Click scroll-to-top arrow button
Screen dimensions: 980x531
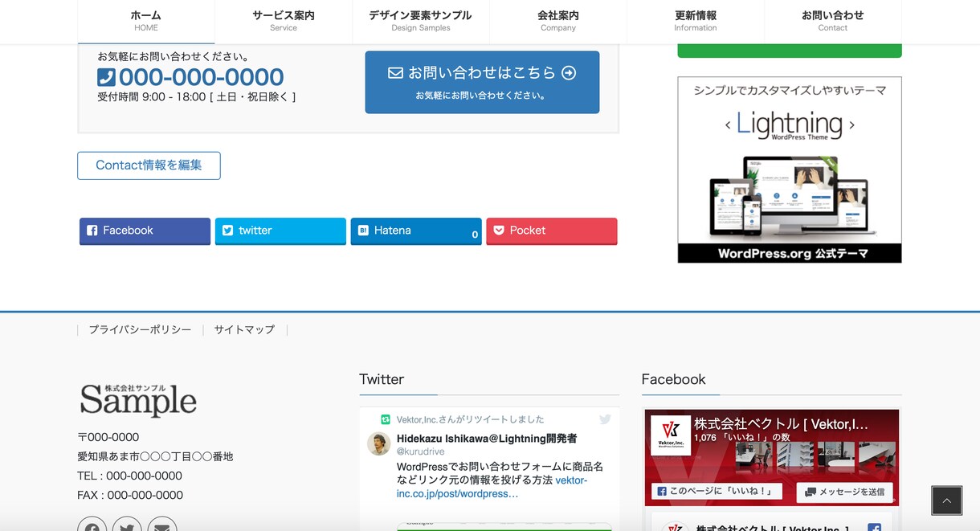pos(946,500)
